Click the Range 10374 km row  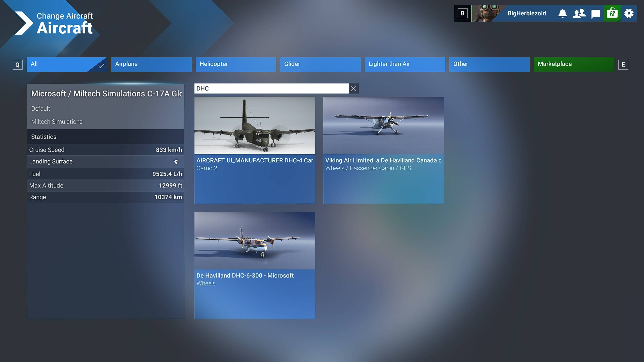tap(105, 197)
